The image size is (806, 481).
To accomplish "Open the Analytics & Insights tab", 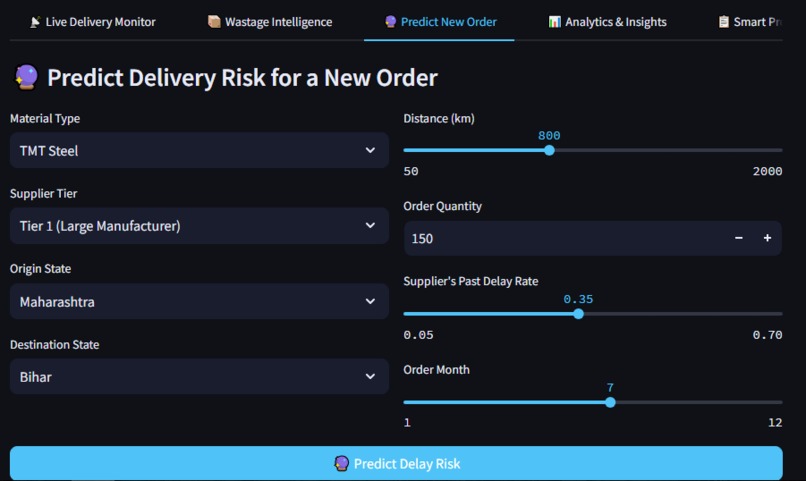I will coord(608,22).
